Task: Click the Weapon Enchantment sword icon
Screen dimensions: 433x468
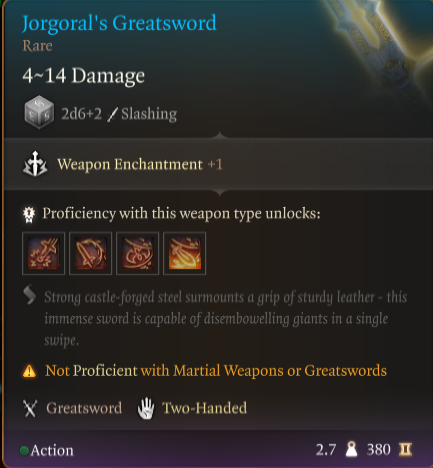Action: (35, 164)
